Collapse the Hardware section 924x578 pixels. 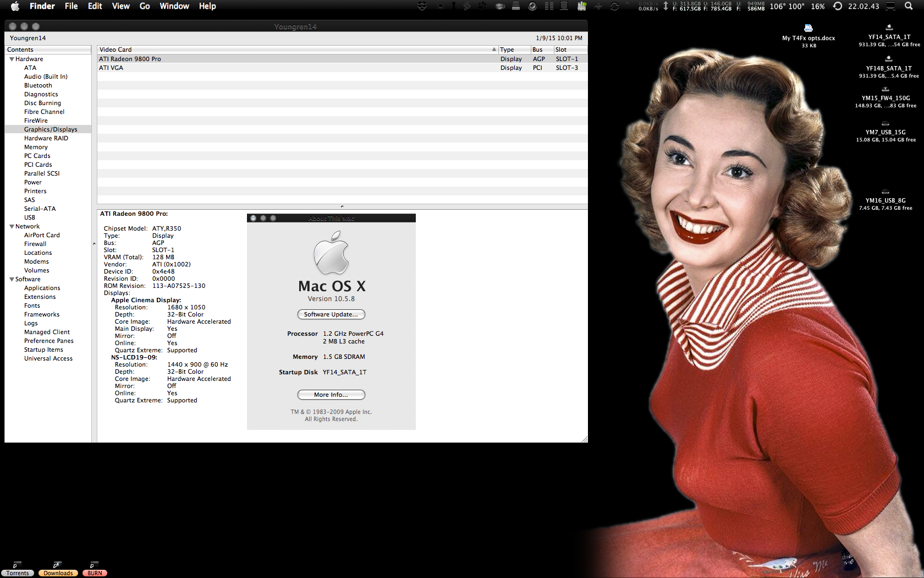(12, 59)
